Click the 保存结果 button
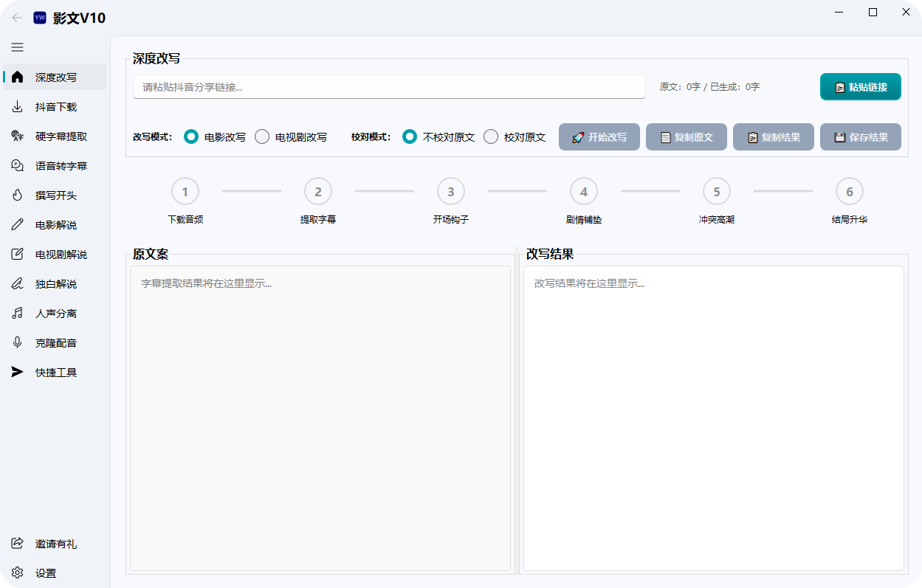This screenshot has height=588, width=922. tap(860, 137)
